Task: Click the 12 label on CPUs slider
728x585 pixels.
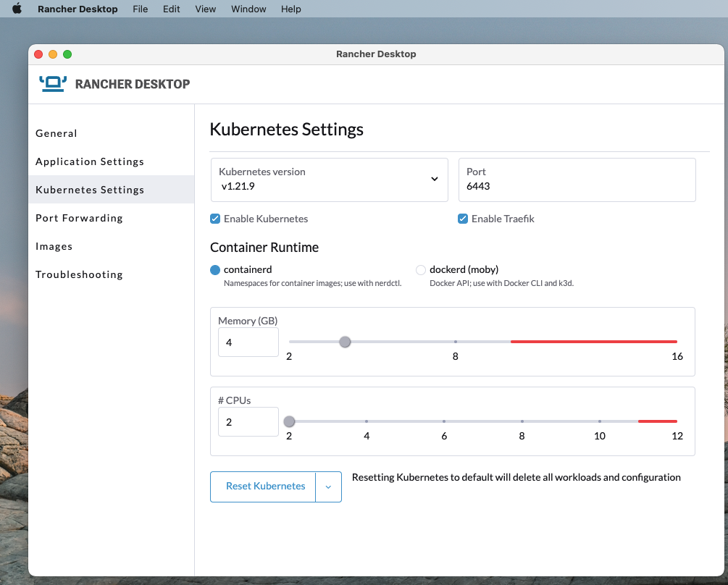Action: tap(677, 436)
